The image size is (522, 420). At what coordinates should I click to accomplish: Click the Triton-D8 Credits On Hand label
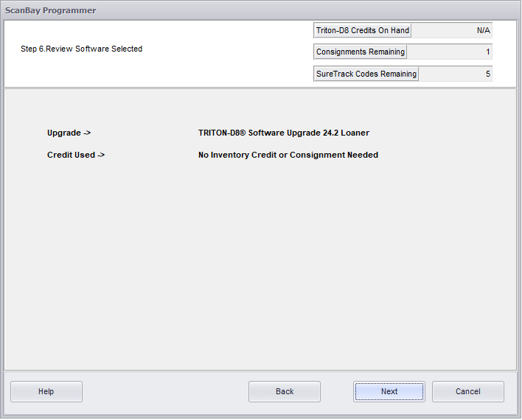362,30
